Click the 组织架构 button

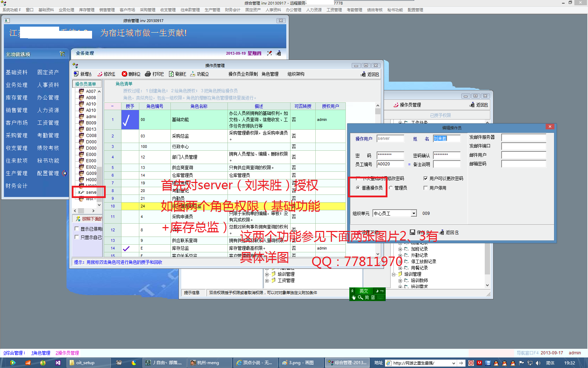click(296, 74)
